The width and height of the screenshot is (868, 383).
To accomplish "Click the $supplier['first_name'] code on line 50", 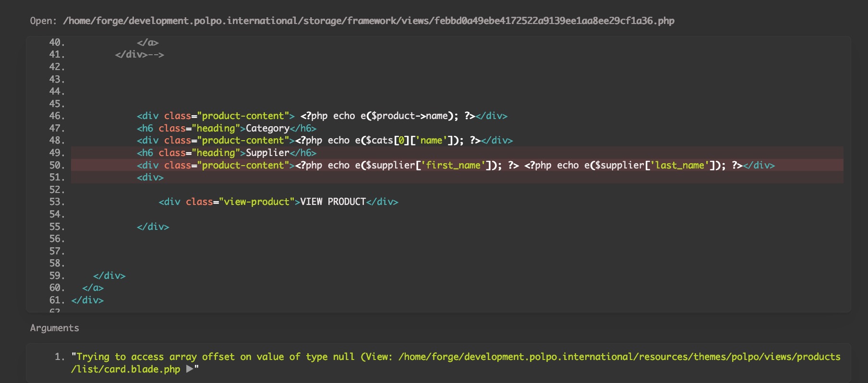I will tap(428, 165).
